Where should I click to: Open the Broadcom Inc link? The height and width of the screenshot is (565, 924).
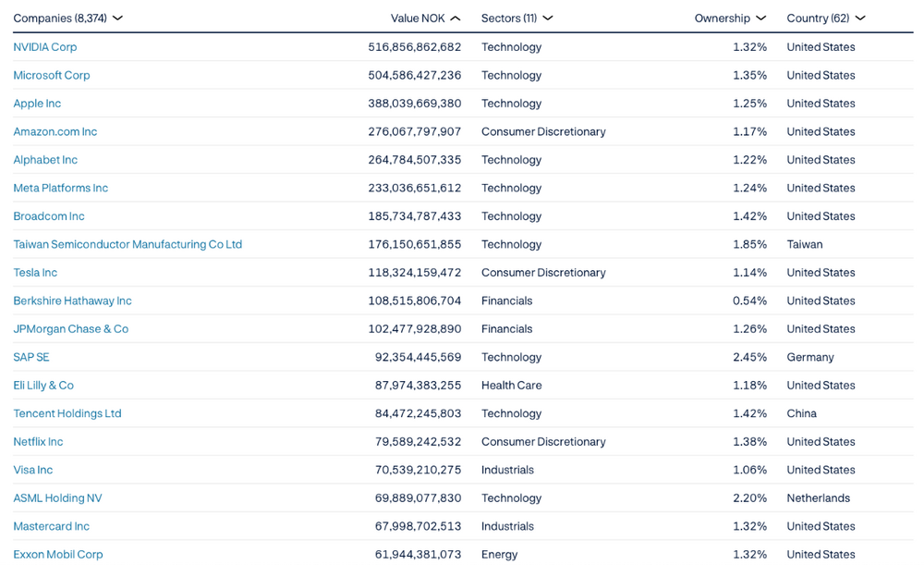tap(49, 215)
